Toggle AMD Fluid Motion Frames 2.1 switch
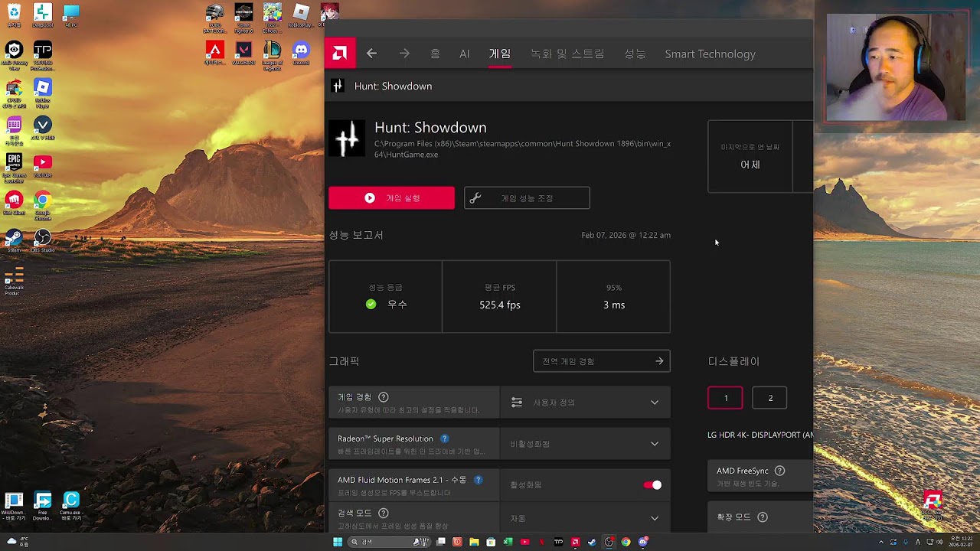 click(x=652, y=484)
